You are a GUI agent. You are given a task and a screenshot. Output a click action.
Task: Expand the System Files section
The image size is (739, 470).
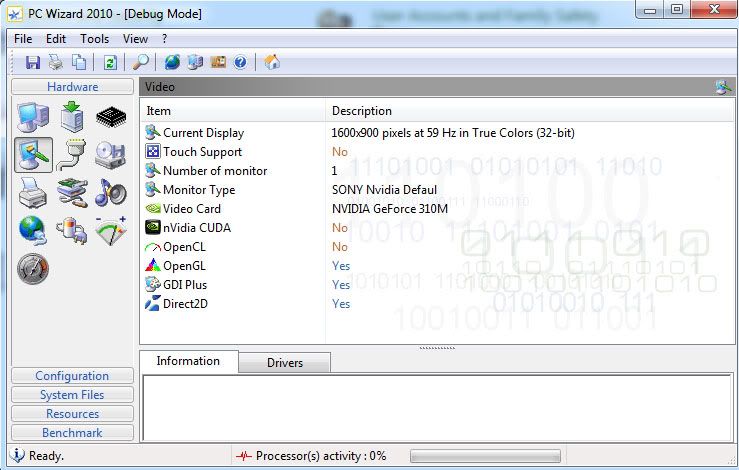[72, 395]
